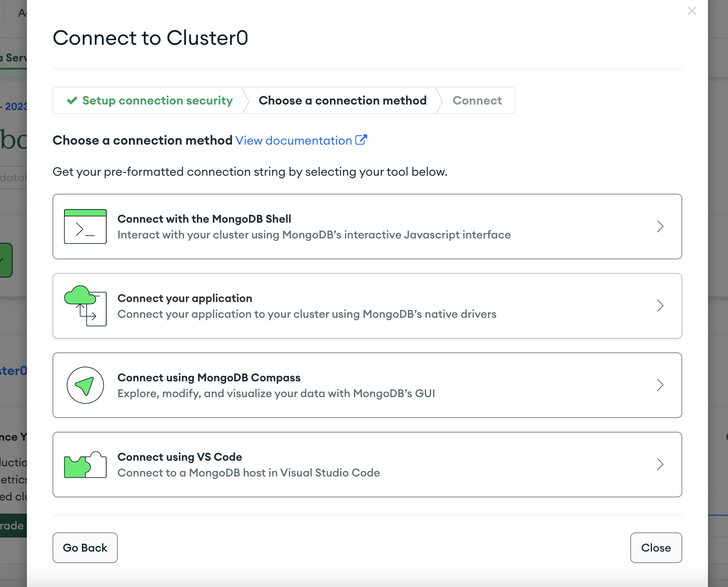Select the Connect step tab
The image size is (728, 587).
[477, 100]
